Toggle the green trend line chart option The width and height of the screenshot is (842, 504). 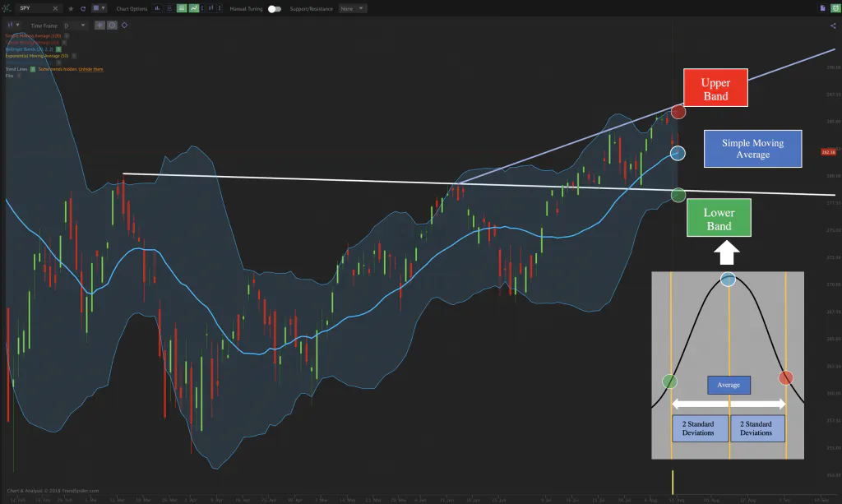[x=194, y=8]
